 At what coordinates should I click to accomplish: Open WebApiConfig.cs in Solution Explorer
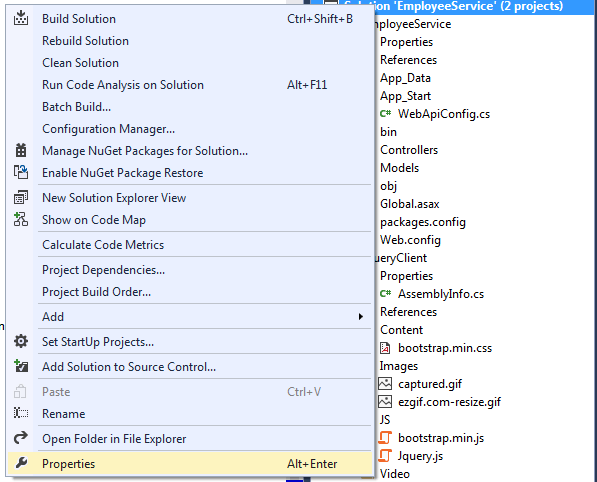click(444, 113)
